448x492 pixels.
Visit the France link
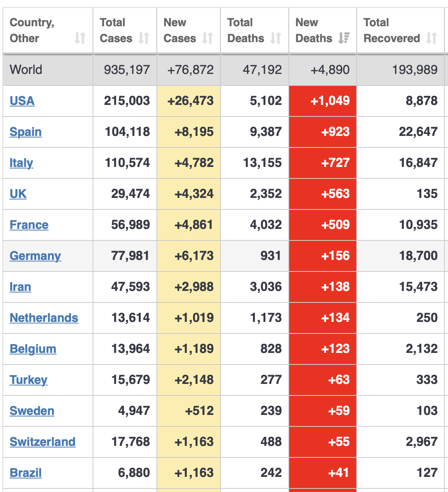tap(29, 225)
